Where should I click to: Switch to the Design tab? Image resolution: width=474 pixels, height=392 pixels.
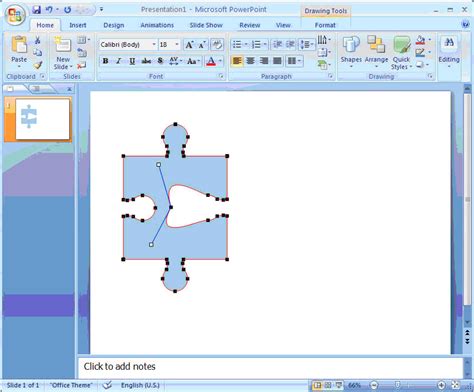(x=114, y=25)
